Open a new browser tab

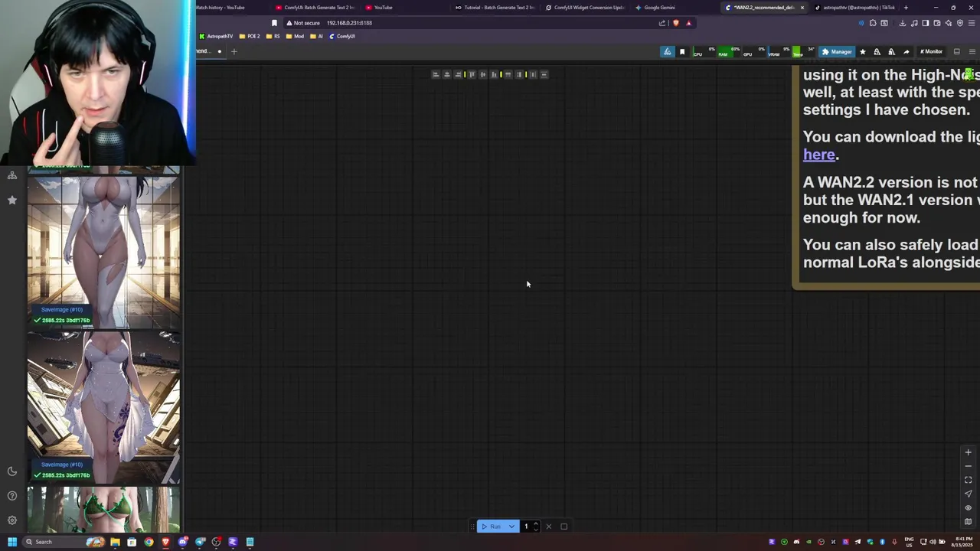[906, 8]
